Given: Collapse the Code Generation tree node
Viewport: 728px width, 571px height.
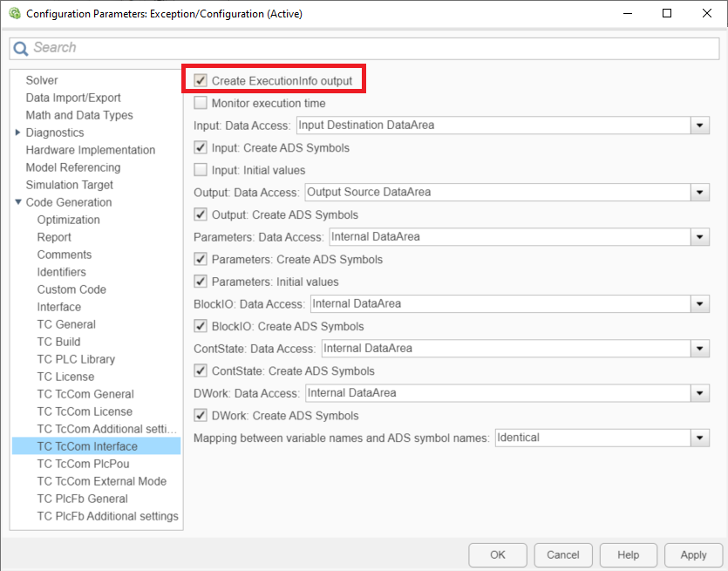Looking at the screenshot, I should point(18,202).
